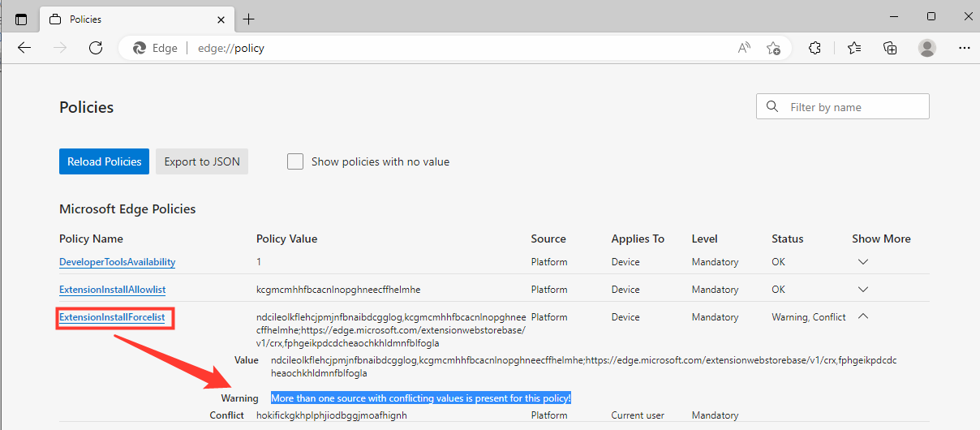Open the Favorites list icon
The width and height of the screenshot is (980, 430).
click(x=854, y=48)
